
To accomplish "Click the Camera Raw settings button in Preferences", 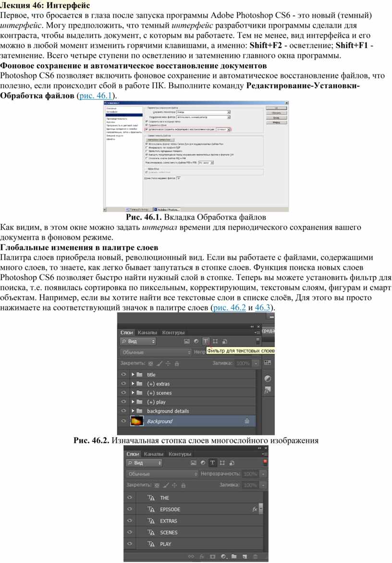I will (x=160, y=140).
